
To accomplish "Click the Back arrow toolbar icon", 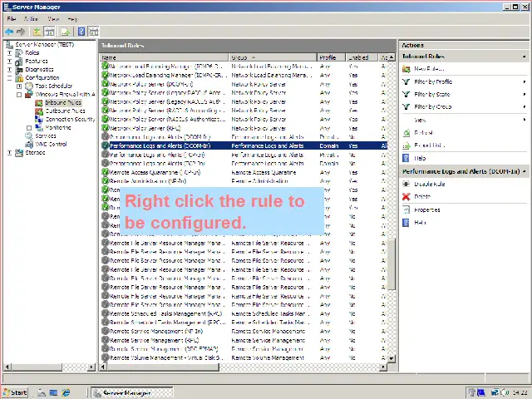I will [x=9, y=32].
